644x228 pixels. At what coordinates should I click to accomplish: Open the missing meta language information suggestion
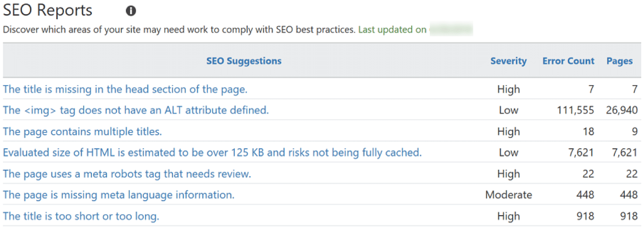(x=118, y=195)
